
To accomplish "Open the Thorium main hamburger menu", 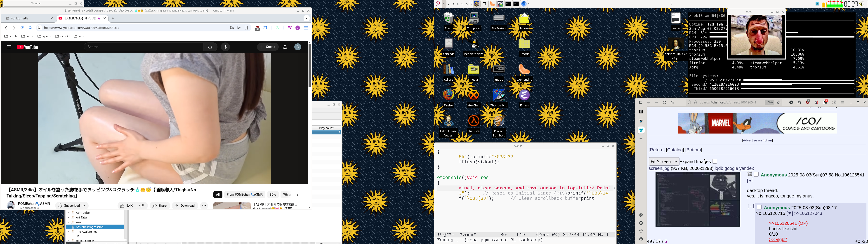I will pos(306,28).
